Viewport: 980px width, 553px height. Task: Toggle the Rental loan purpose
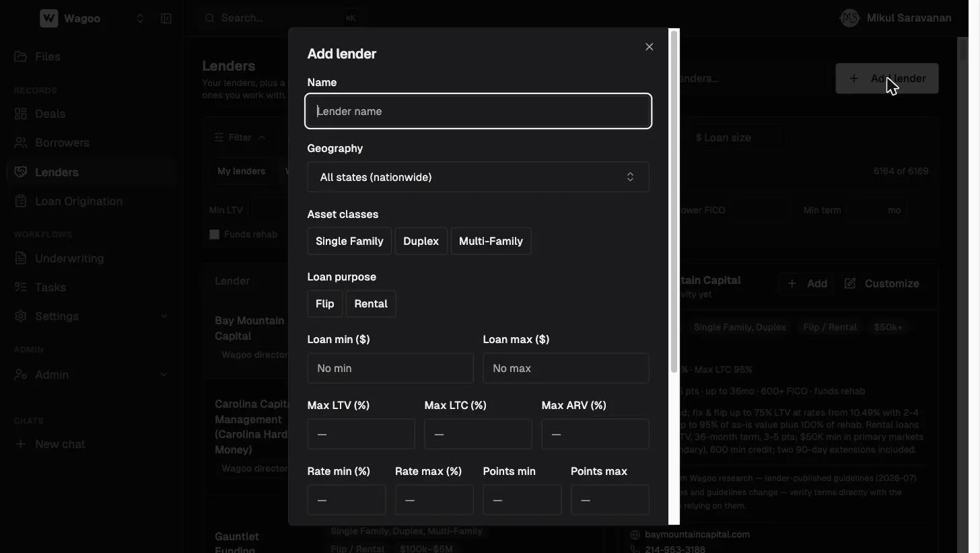tap(371, 303)
